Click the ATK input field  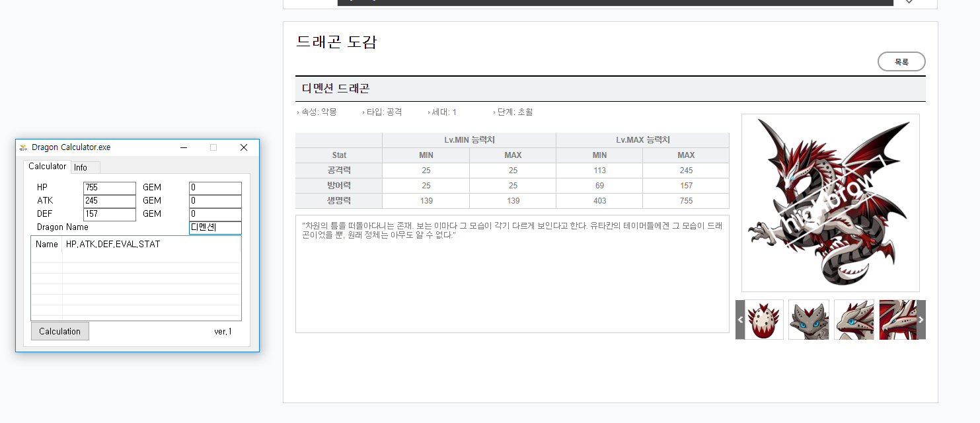109,201
